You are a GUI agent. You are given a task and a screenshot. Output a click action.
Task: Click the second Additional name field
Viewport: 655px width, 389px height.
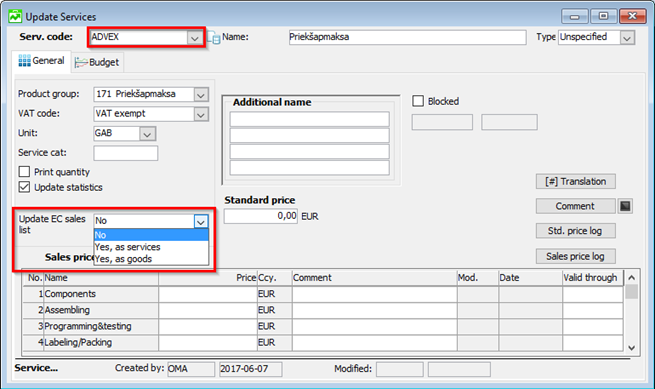pyautogui.click(x=310, y=135)
